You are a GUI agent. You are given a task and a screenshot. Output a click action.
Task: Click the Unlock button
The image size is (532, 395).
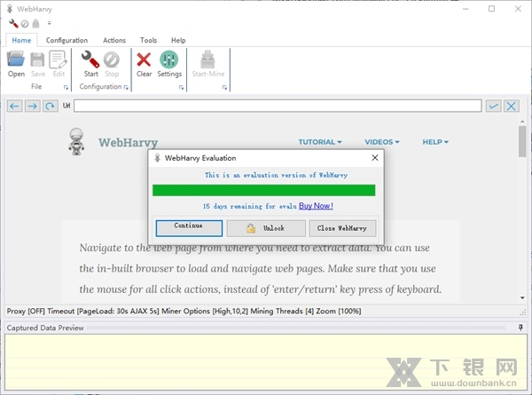click(x=266, y=228)
